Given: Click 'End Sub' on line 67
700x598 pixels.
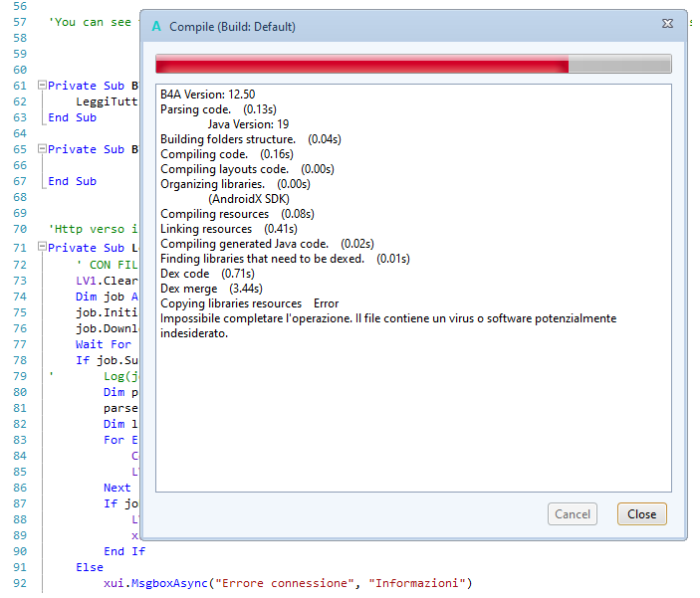Looking at the screenshot, I should click(72, 181).
